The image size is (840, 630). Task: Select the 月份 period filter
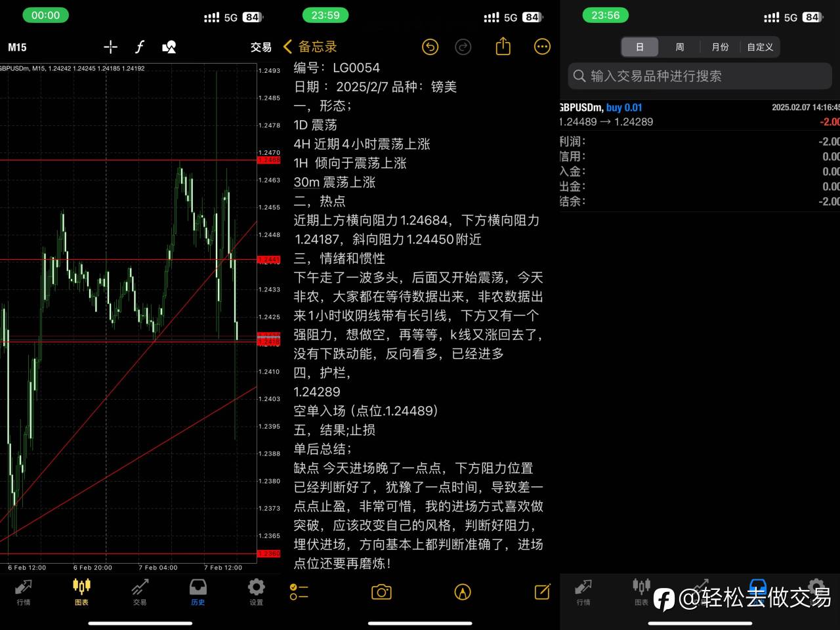click(720, 47)
